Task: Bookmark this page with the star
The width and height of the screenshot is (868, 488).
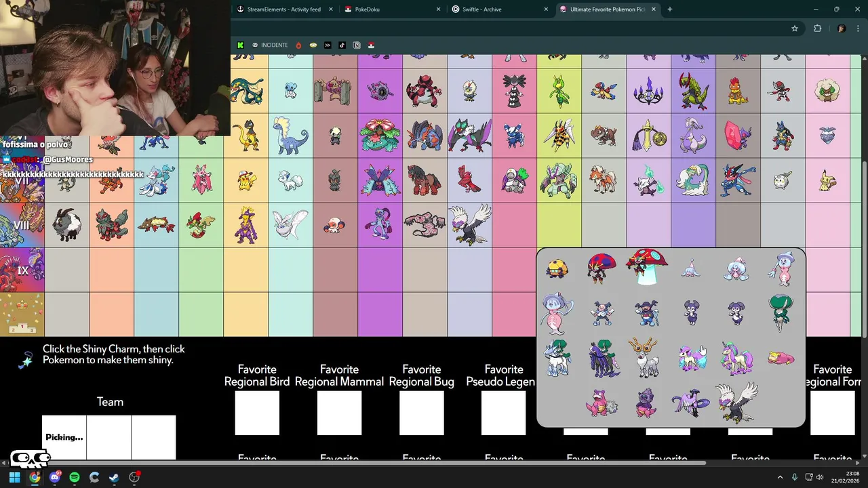Action: [795, 28]
